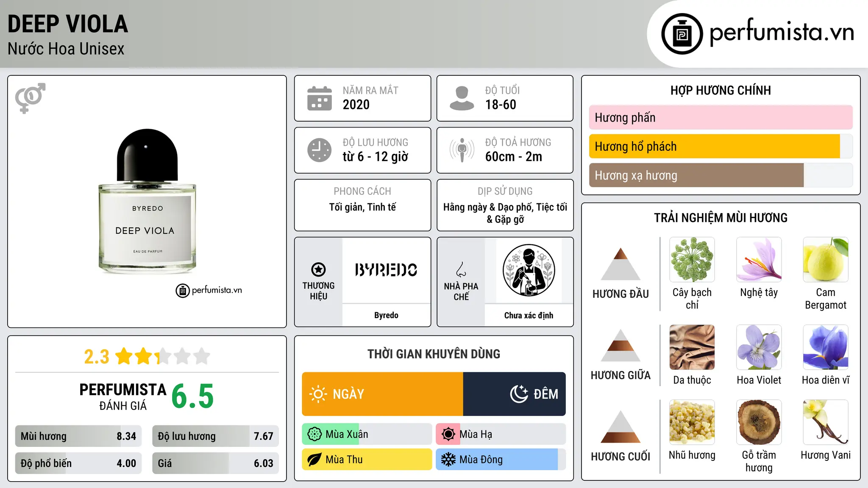Screen dimensions: 868x488
Task: Click the 2.3 star rating number
Action: pos(97,357)
